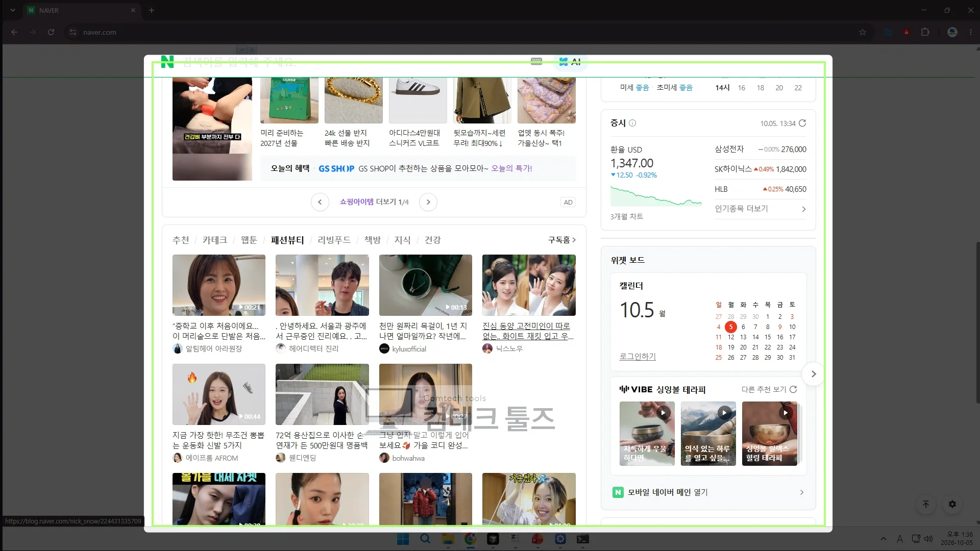
Task: Go to next shopping items page
Action: [428, 202]
